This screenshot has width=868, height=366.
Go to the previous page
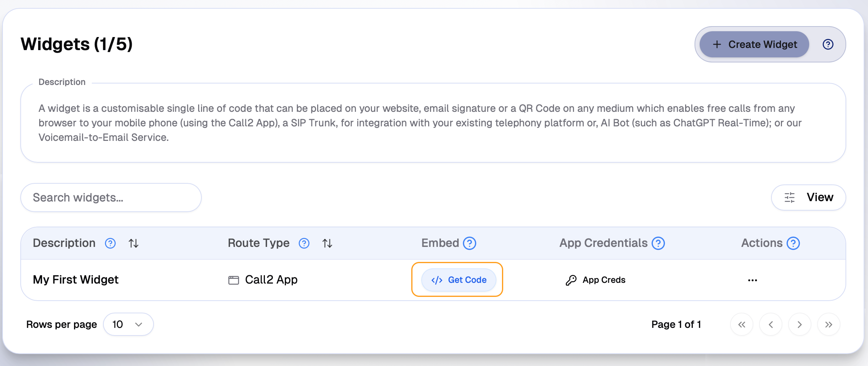(771, 324)
